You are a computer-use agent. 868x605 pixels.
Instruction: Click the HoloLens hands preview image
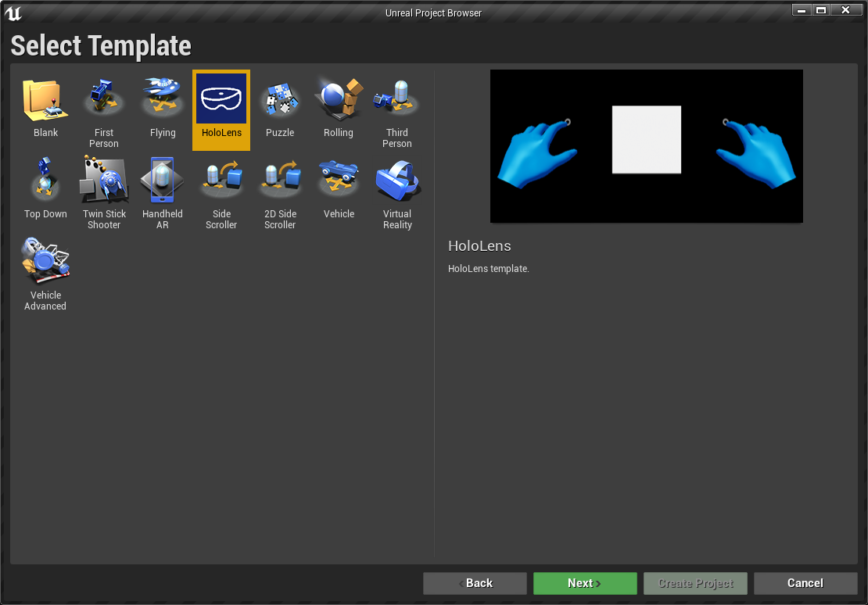[647, 146]
